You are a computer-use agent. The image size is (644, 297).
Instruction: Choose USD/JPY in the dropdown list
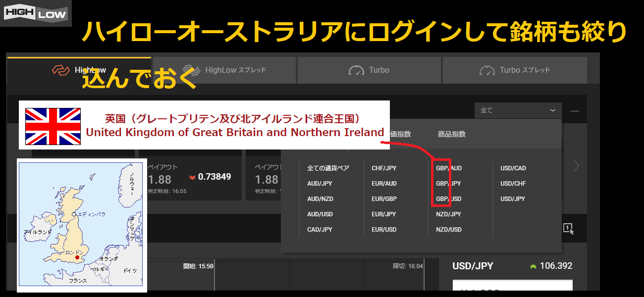tap(513, 199)
